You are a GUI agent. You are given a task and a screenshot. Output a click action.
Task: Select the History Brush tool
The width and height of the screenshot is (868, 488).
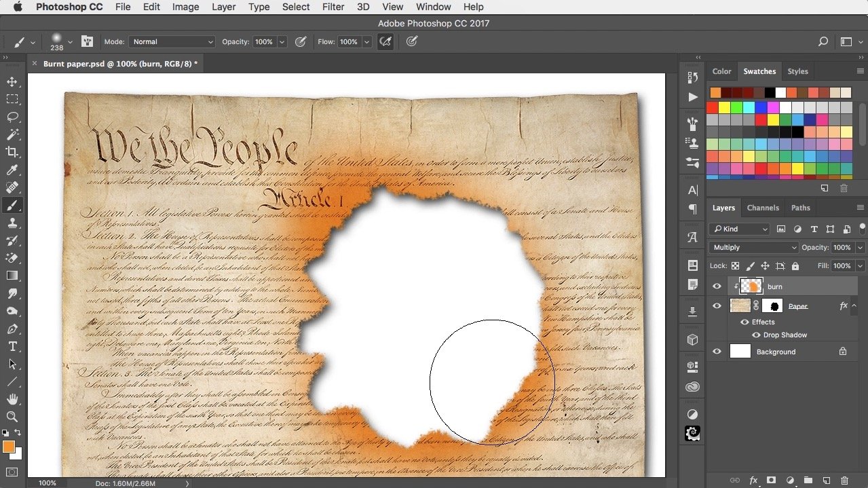click(12, 240)
